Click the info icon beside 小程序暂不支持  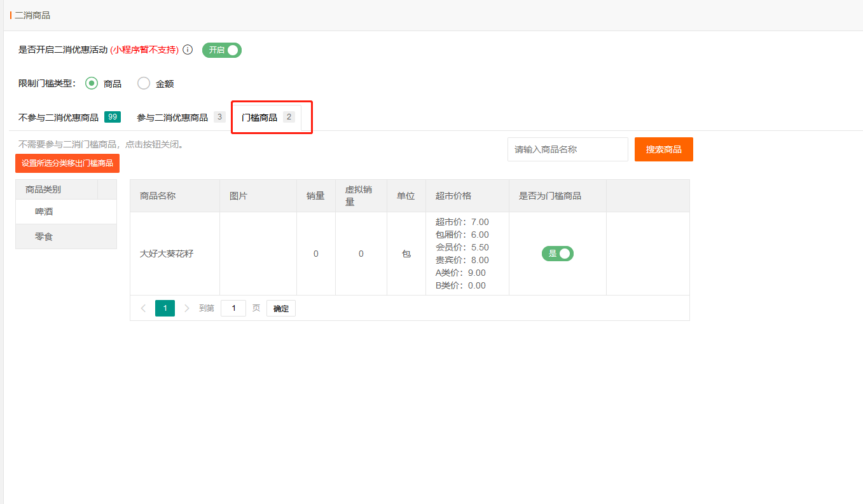point(188,50)
